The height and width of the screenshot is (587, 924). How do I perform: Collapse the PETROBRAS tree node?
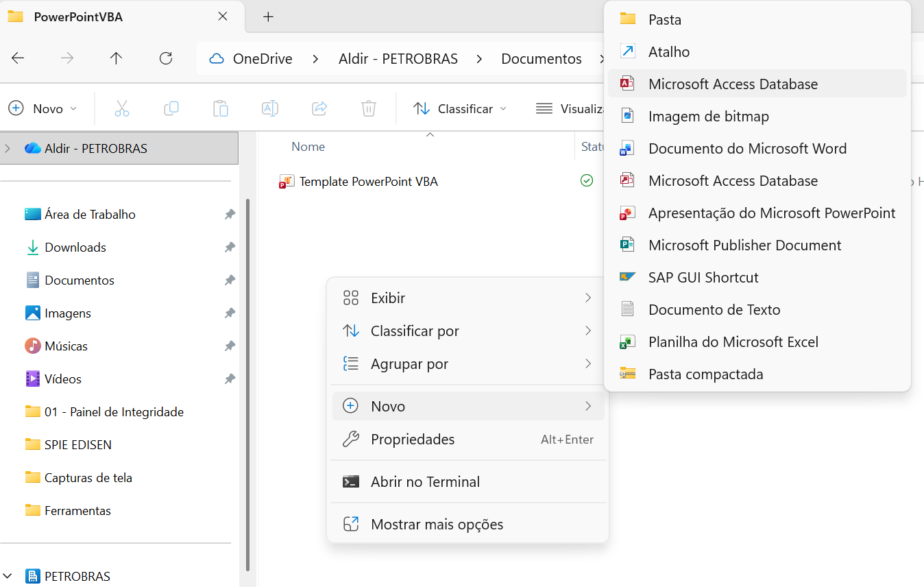pyautogui.click(x=8, y=576)
